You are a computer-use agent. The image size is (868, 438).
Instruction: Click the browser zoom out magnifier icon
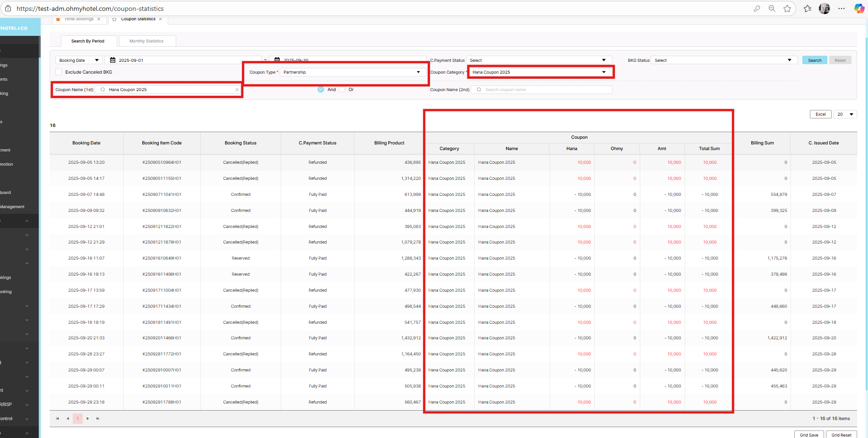pos(772,8)
